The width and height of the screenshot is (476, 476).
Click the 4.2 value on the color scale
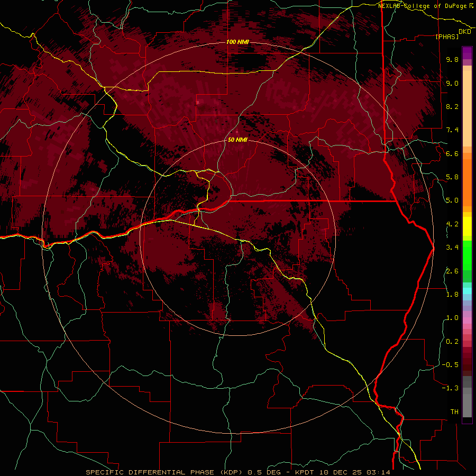point(452,224)
